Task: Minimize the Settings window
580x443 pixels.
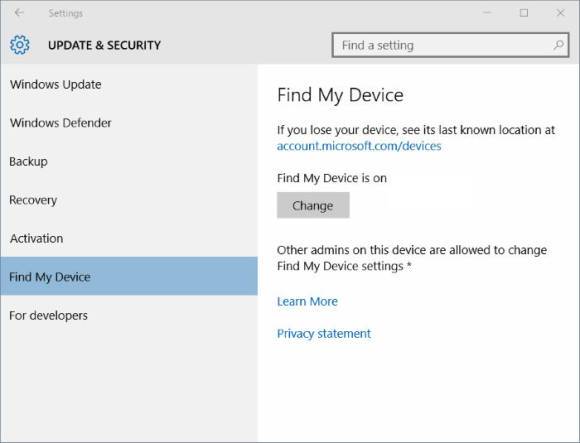Action: [x=487, y=13]
